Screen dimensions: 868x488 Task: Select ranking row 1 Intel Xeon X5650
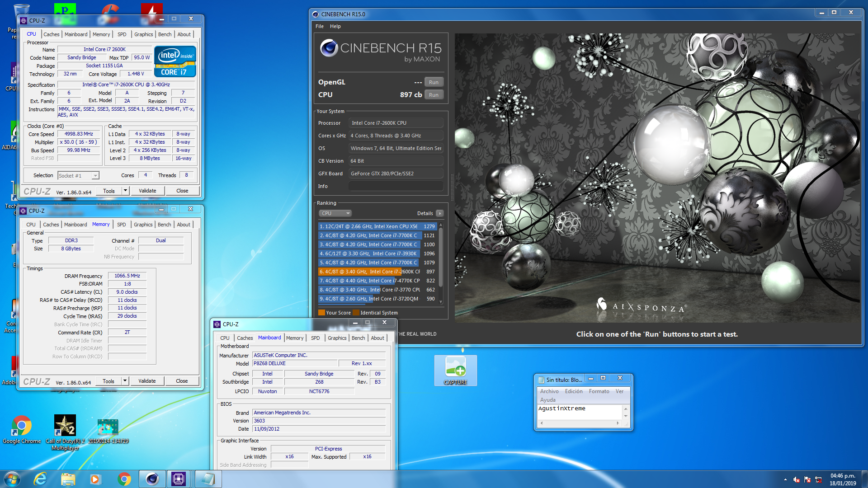(x=377, y=226)
